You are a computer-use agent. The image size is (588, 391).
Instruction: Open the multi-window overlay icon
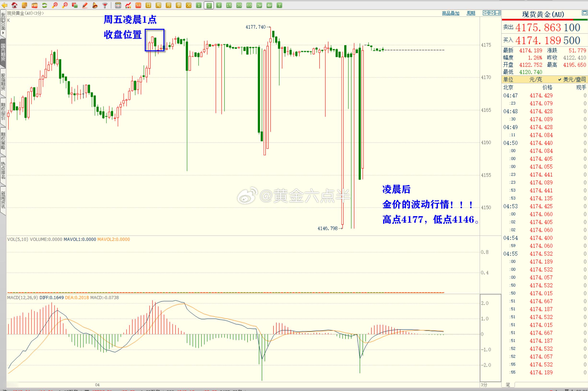[75, 5]
